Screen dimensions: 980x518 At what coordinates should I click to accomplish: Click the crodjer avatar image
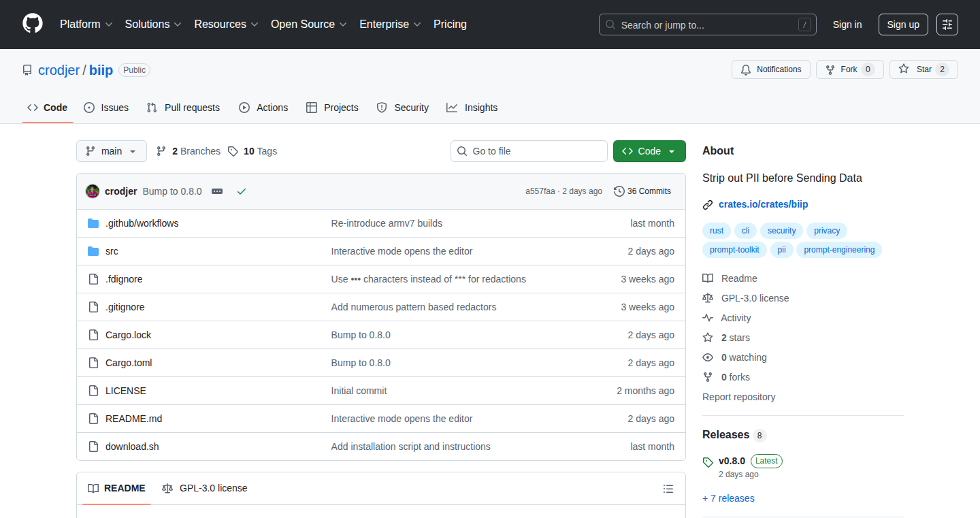tap(93, 191)
